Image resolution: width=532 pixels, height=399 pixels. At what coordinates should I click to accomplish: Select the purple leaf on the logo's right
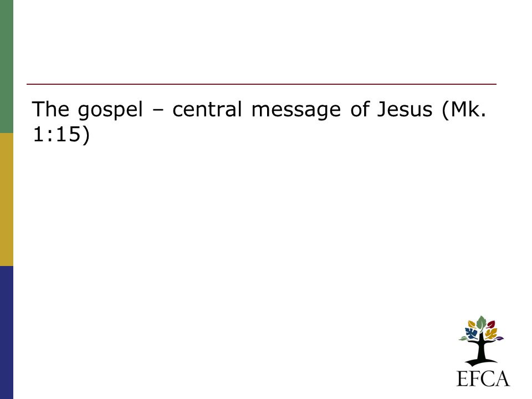pos(499,338)
